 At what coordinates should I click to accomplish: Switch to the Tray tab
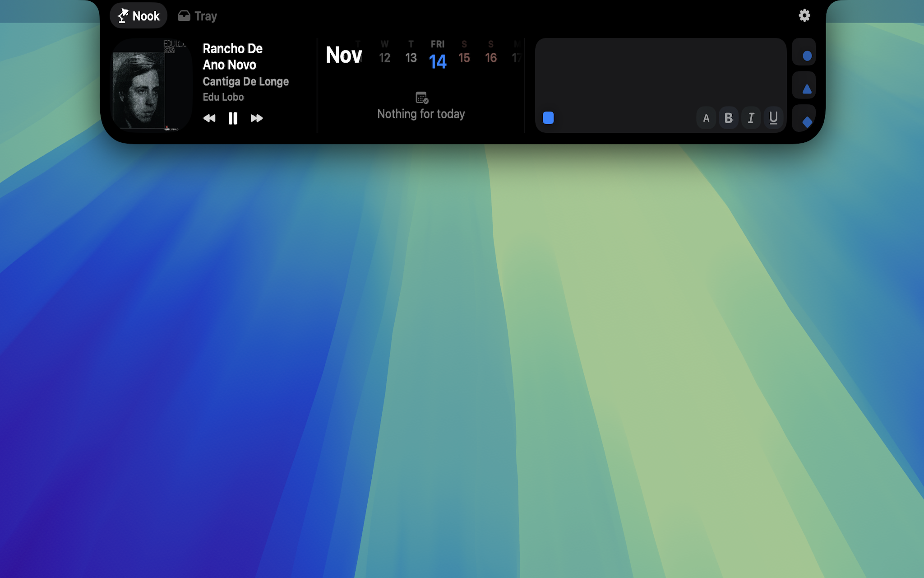(x=197, y=16)
